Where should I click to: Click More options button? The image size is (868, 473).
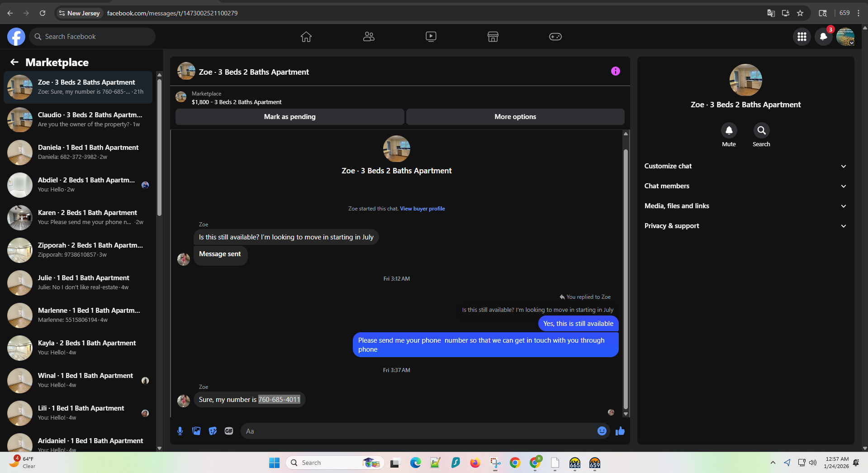click(515, 117)
